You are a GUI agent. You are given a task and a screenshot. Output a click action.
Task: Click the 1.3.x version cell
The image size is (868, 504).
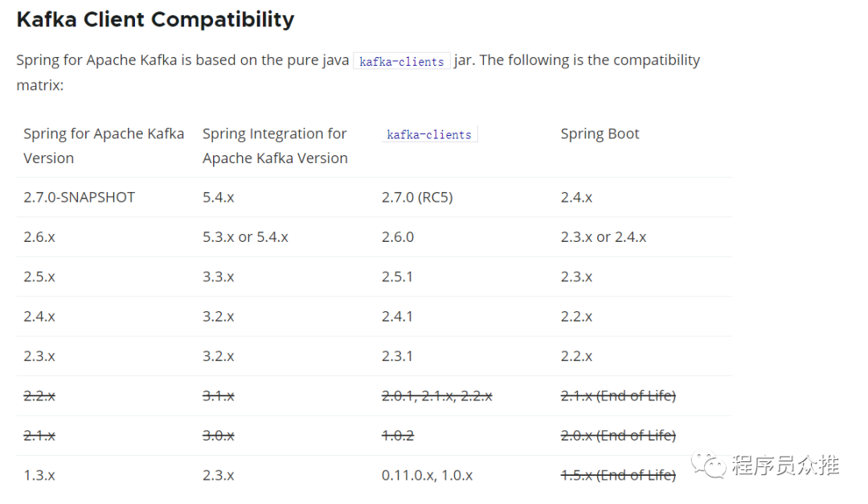39,475
